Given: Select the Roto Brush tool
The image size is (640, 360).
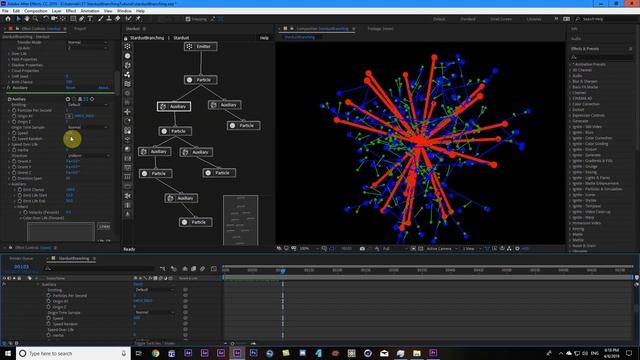Looking at the screenshot, I should click(x=129, y=19).
